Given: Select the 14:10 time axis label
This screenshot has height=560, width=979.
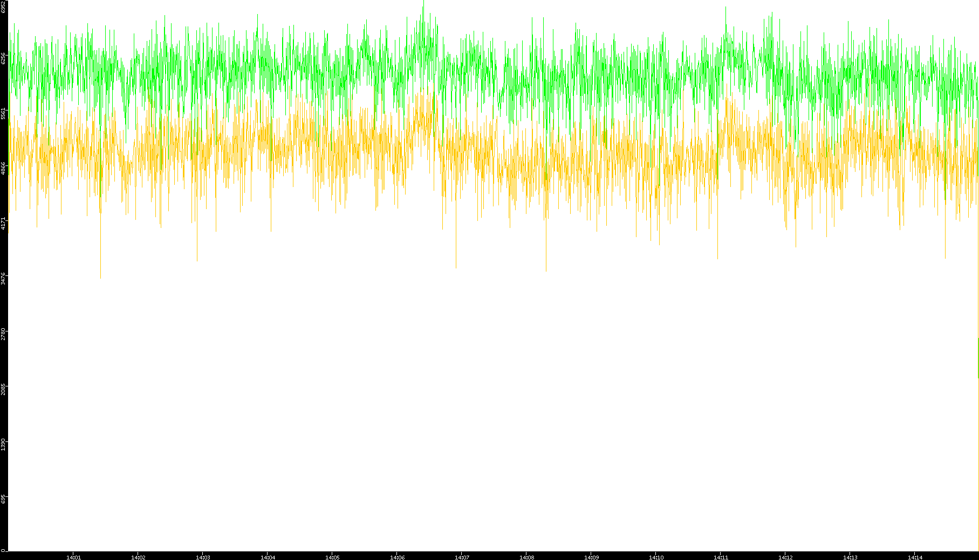Looking at the screenshot, I should [x=656, y=557].
